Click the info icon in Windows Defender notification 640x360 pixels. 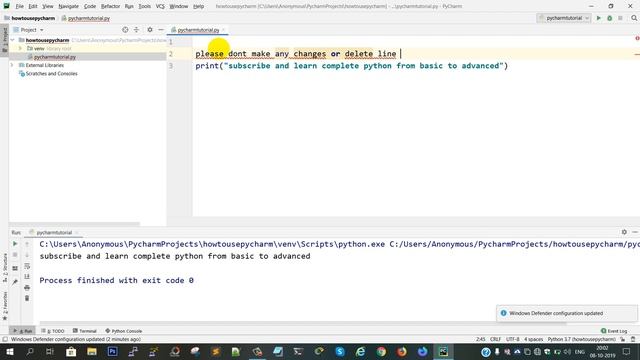[x=503, y=313]
